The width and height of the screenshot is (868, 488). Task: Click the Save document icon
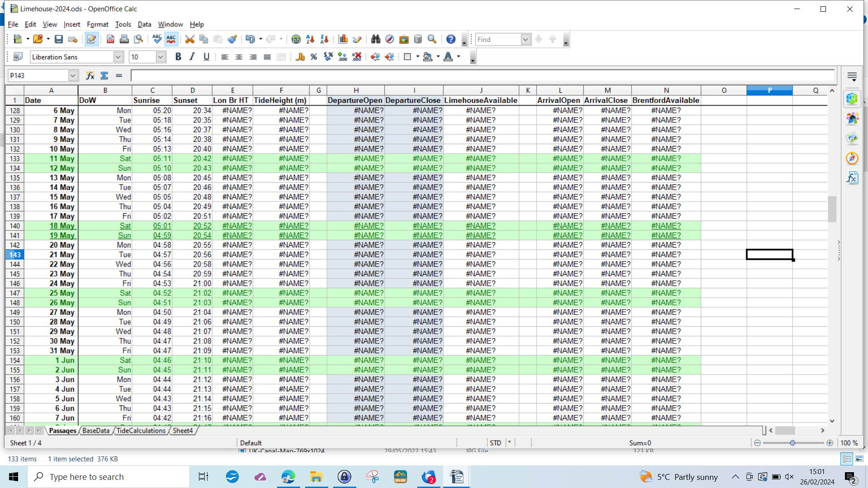point(59,39)
